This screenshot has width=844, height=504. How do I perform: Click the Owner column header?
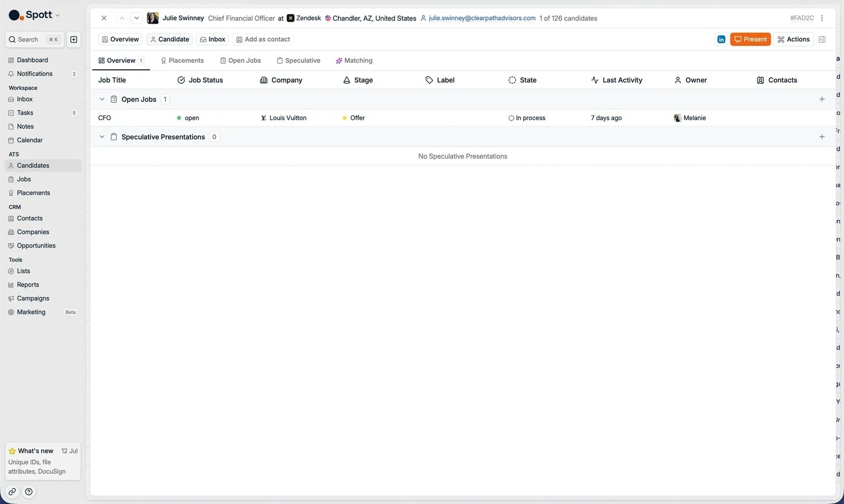[x=690, y=80]
